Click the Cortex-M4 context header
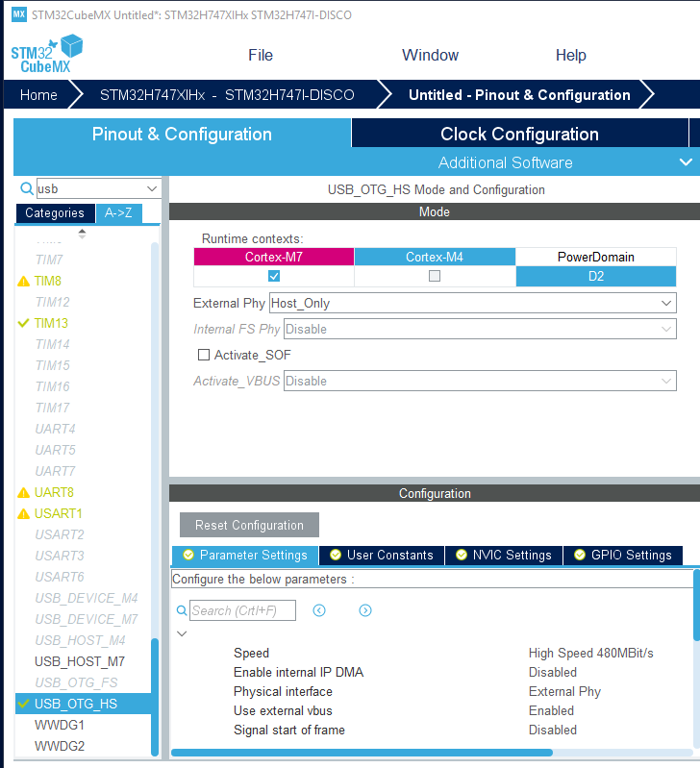Image resolution: width=700 pixels, height=768 pixels. tap(435, 257)
